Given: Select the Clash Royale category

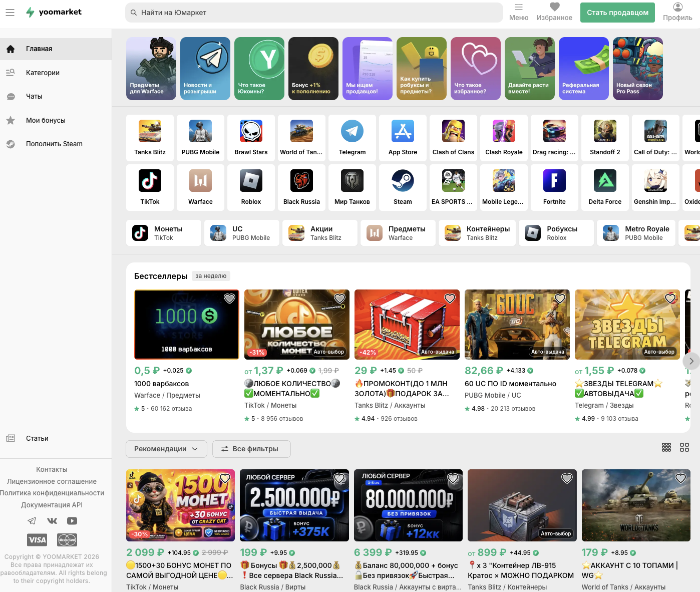Looking at the screenshot, I should coord(504,138).
